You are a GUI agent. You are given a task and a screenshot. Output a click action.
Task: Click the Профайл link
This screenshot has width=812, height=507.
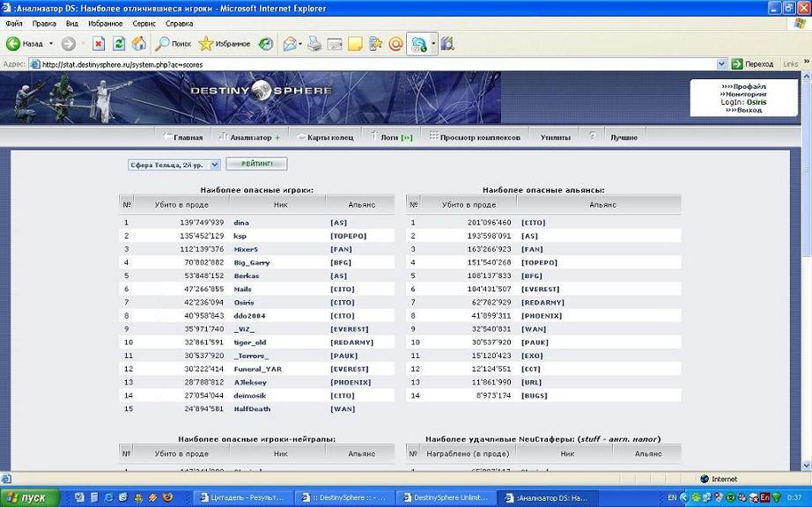click(749, 86)
